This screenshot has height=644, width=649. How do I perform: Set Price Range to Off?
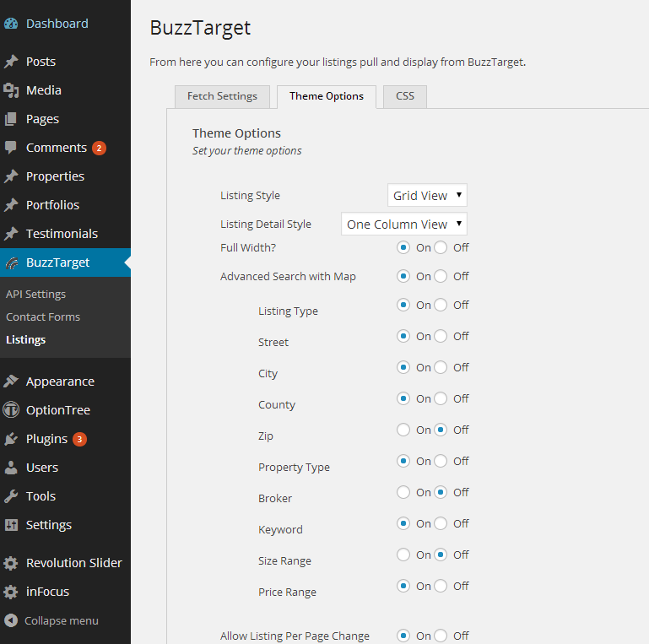[441, 586]
